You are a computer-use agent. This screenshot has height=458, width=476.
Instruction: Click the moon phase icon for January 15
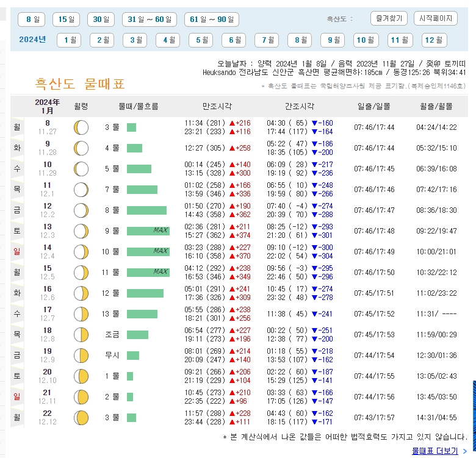(81, 273)
